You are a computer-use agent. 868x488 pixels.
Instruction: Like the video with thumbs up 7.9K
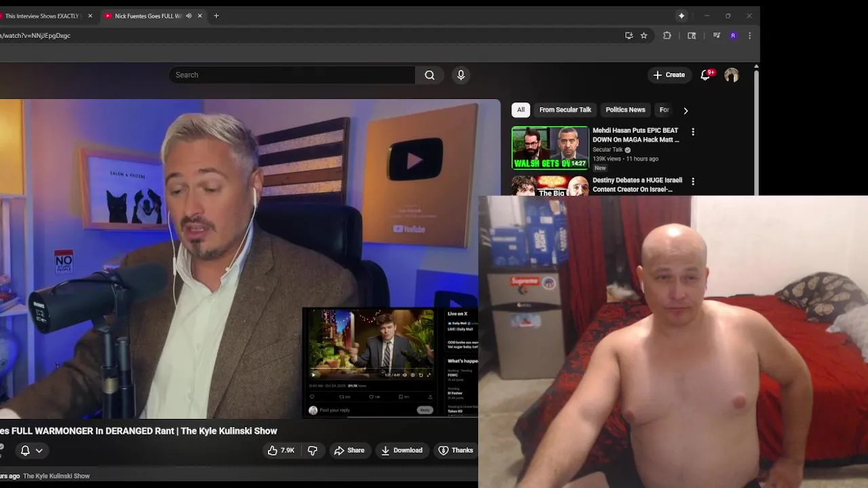281,450
